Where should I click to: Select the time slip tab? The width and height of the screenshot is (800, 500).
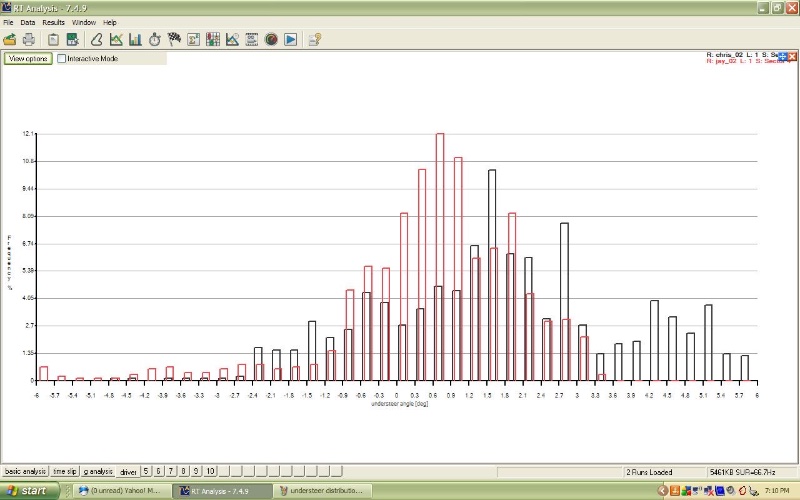tap(65, 471)
